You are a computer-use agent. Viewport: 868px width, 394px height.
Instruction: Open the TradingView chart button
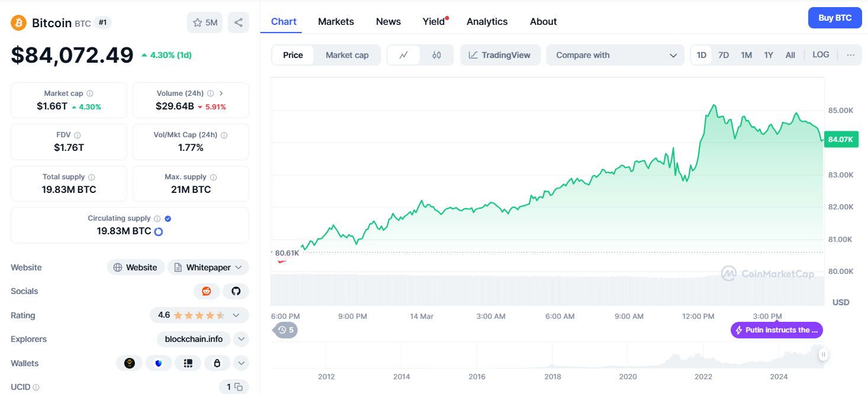tap(500, 55)
